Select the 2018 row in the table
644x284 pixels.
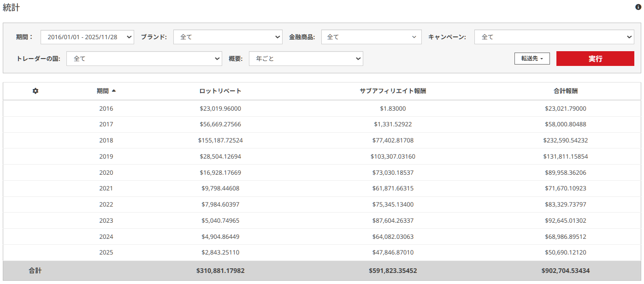click(106, 141)
